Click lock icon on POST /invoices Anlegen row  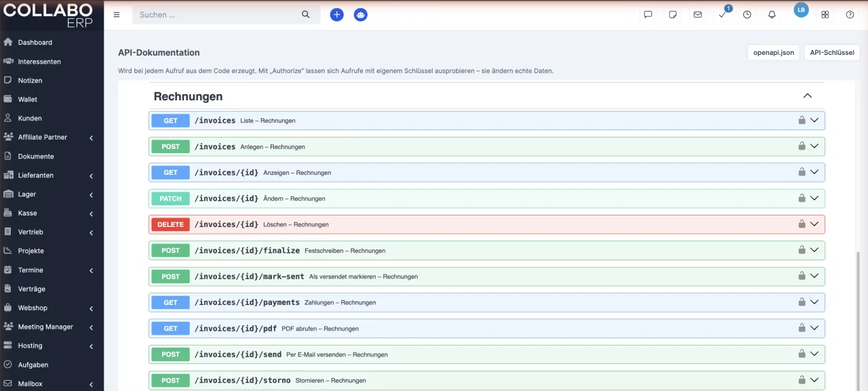point(802,146)
